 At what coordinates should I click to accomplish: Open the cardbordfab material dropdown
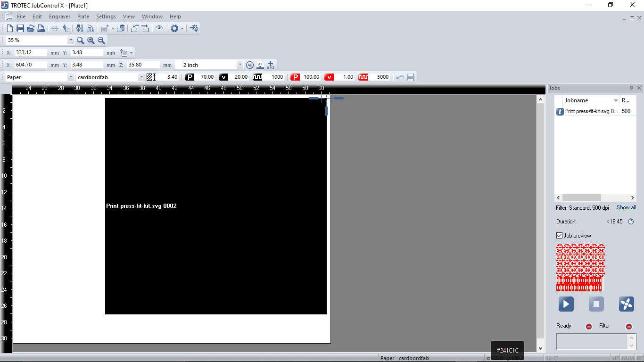141,77
